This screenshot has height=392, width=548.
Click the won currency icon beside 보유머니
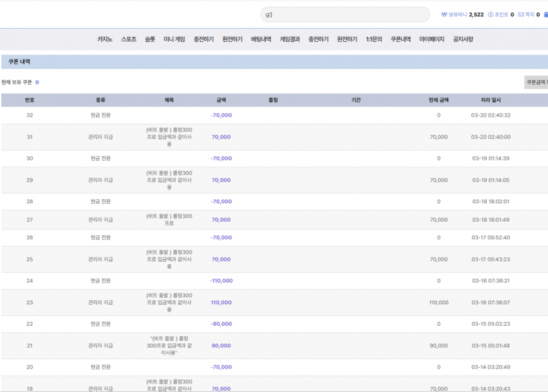tap(444, 14)
